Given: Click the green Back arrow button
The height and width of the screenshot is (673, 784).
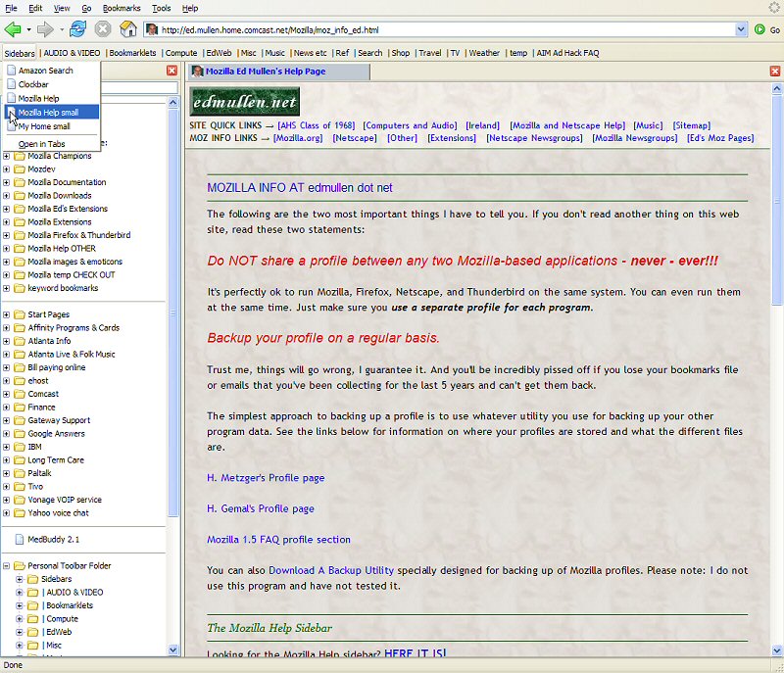Looking at the screenshot, I should pyautogui.click(x=13, y=29).
